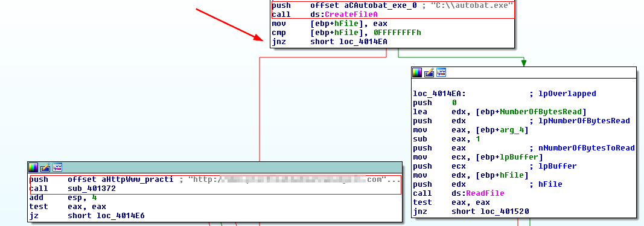
Task: Click the lpOverlapped comment
Action: [x=567, y=94]
